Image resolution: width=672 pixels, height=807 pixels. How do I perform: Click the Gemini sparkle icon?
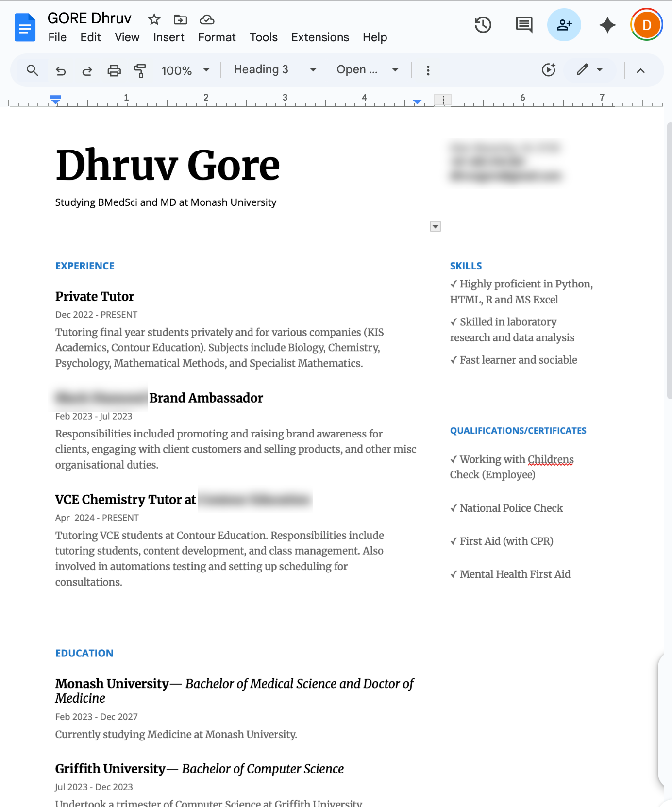point(607,25)
